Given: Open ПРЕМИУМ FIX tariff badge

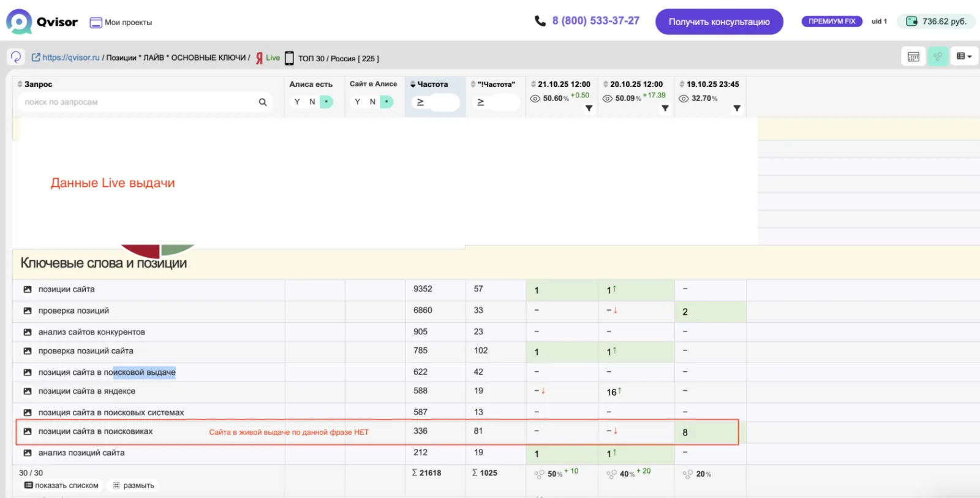Looking at the screenshot, I should pos(832,21).
